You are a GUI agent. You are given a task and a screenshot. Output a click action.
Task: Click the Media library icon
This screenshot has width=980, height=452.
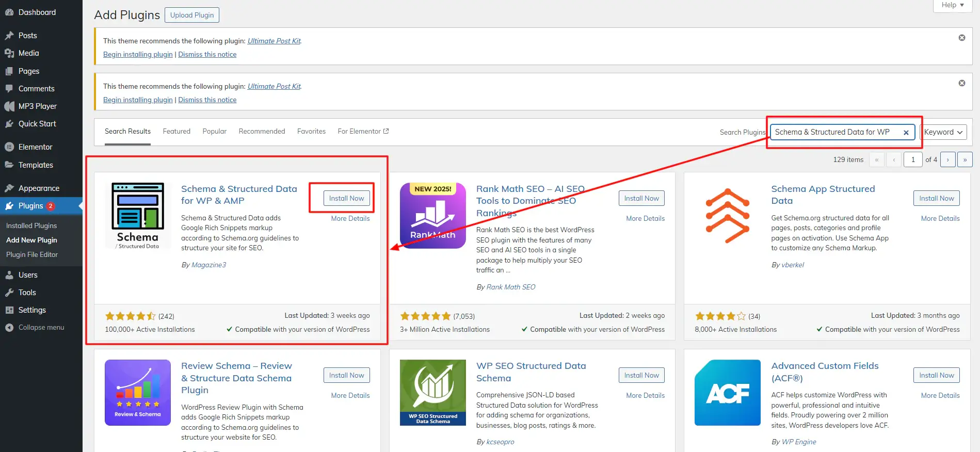coord(9,53)
